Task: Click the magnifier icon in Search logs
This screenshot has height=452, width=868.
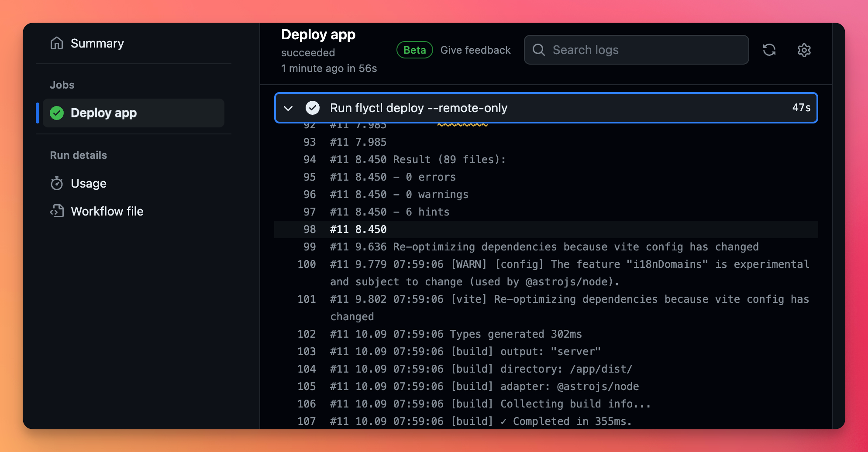Action: point(539,50)
